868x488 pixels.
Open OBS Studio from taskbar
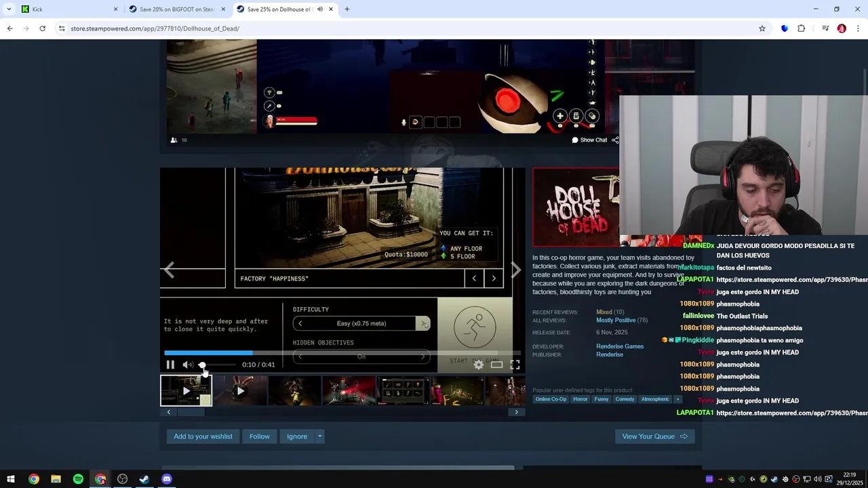coord(122,479)
